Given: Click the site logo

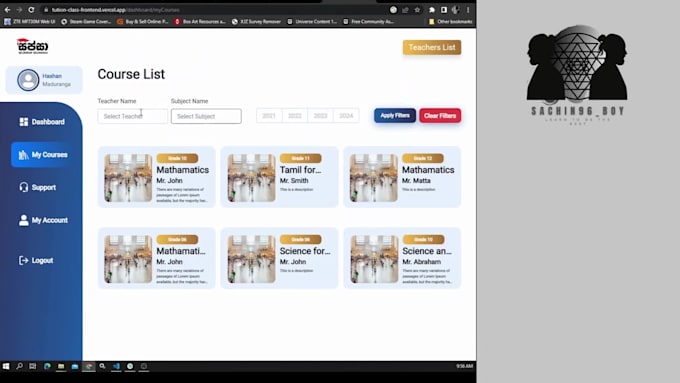Looking at the screenshot, I should coord(33,46).
